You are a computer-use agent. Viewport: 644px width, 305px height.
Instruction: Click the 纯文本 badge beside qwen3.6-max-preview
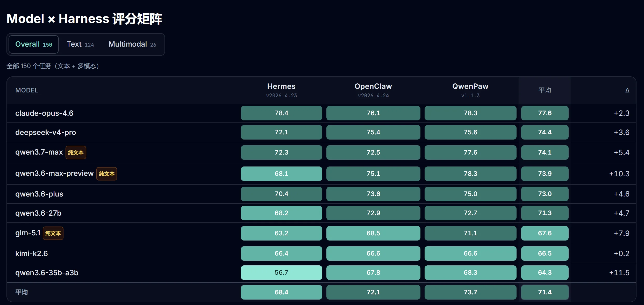[107, 174]
